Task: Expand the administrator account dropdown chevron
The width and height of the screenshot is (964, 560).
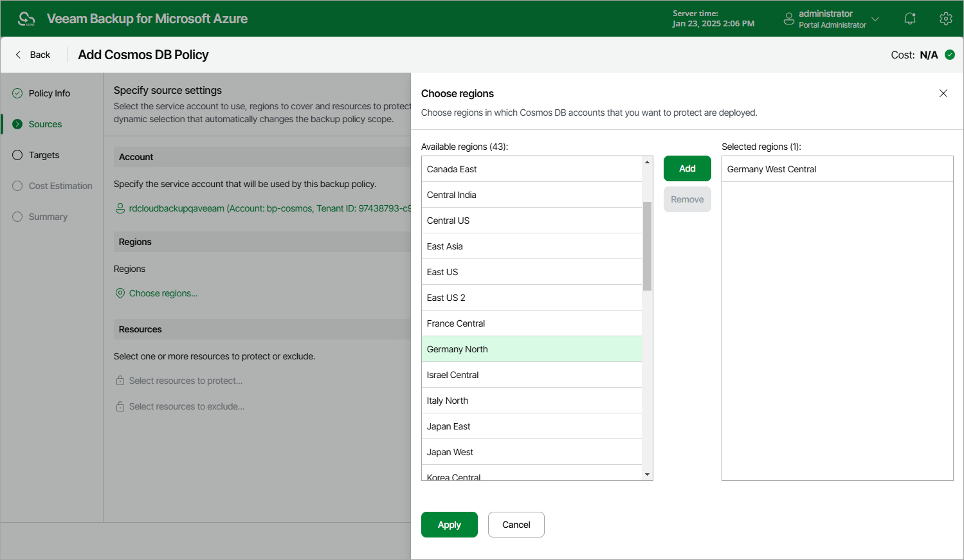Action: click(875, 19)
